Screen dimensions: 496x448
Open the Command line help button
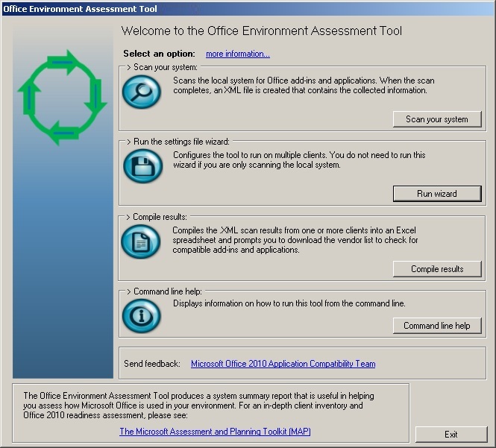click(437, 325)
